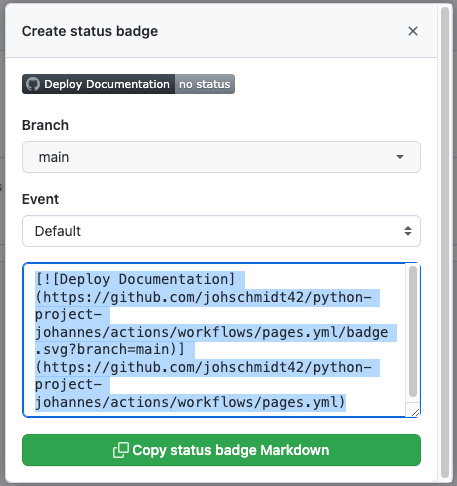457x486 pixels.
Task: Open the Branch dropdown showing main
Action: click(221, 157)
